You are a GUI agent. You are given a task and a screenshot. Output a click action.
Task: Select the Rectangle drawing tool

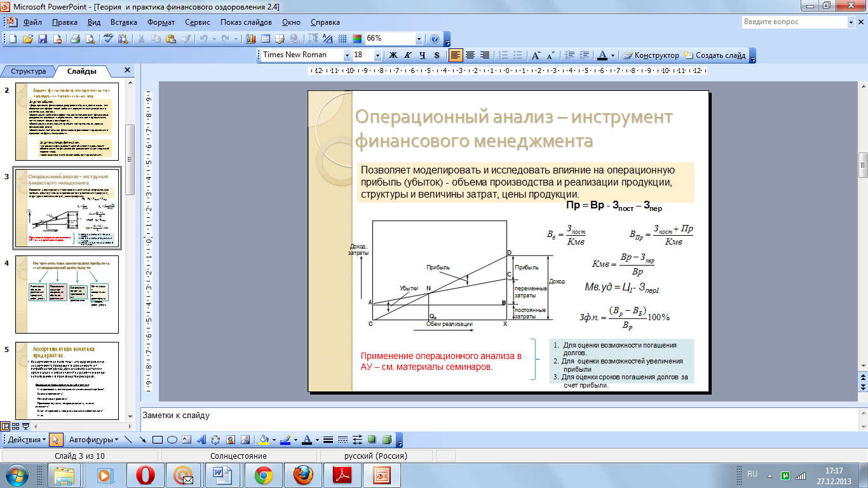(158, 440)
